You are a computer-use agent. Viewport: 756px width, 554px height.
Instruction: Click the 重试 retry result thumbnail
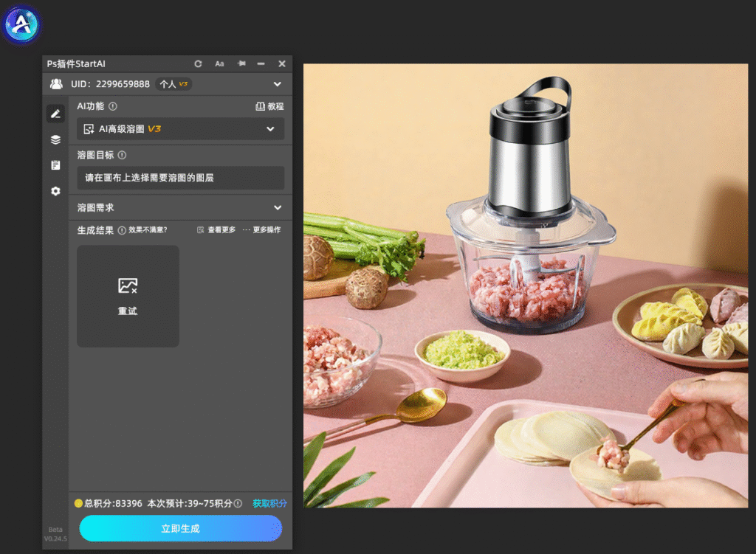[128, 297]
